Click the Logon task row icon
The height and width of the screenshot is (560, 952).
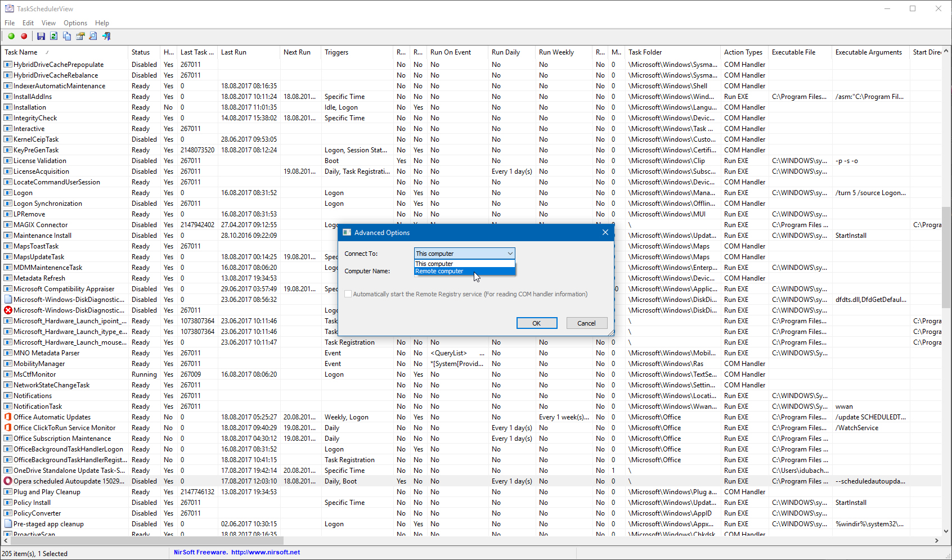tap(8, 193)
